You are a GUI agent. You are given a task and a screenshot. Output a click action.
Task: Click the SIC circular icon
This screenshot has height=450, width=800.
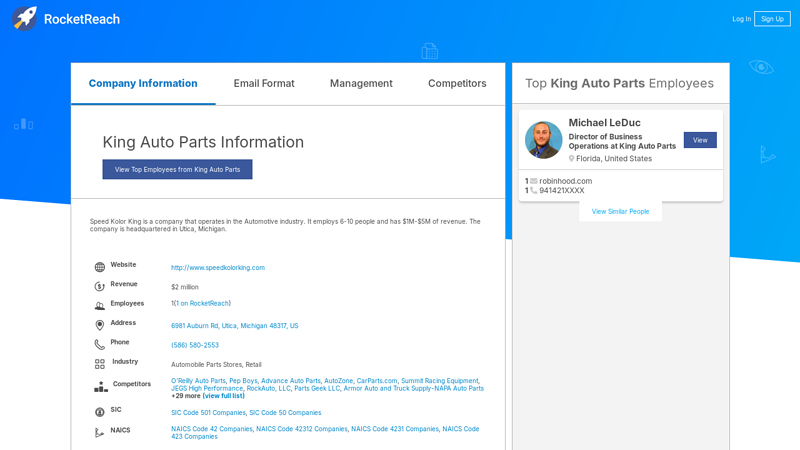pyautogui.click(x=99, y=412)
